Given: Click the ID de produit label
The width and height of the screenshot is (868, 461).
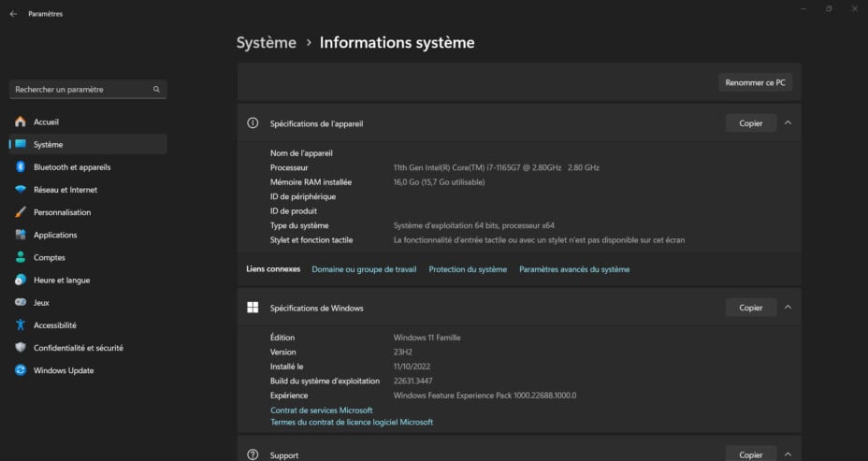Looking at the screenshot, I should (x=294, y=210).
